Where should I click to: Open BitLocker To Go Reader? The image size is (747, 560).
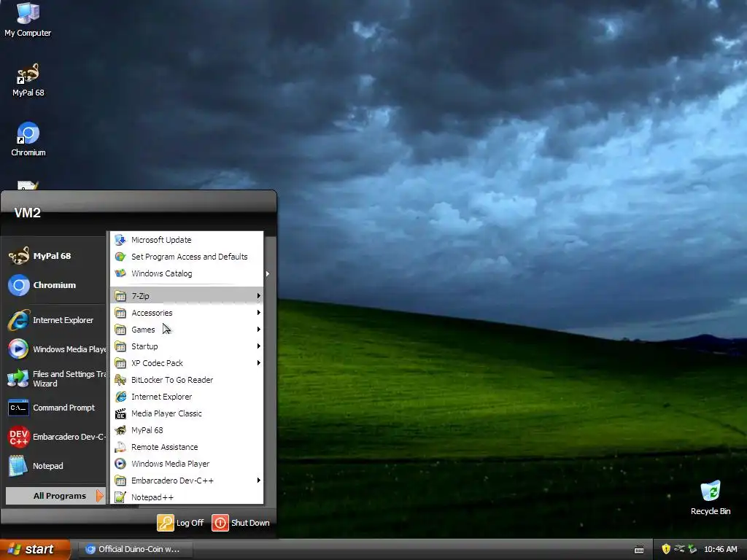(187, 380)
